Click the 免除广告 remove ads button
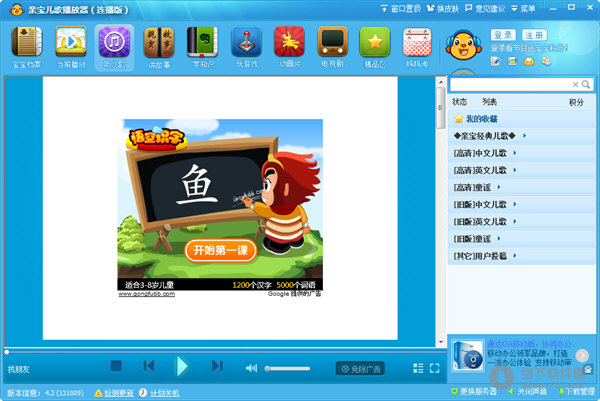 [360, 369]
